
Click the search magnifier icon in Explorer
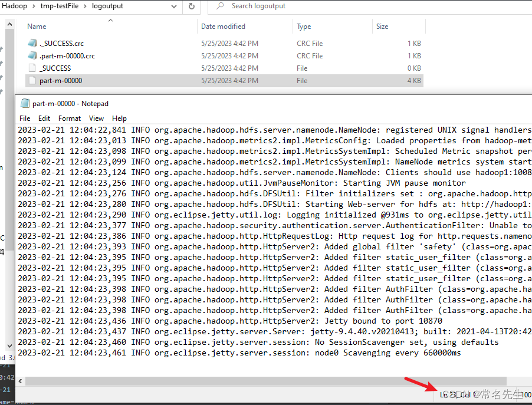pos(220,6)
